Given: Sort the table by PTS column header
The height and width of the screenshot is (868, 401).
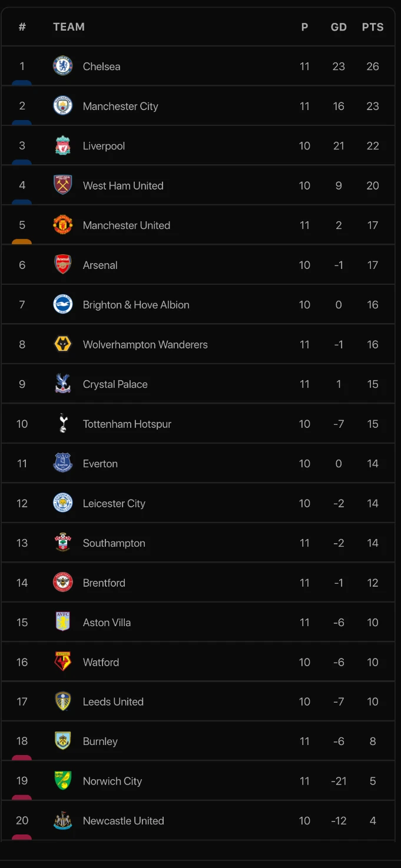Looking at the screenshot, I should click(373, 27).
